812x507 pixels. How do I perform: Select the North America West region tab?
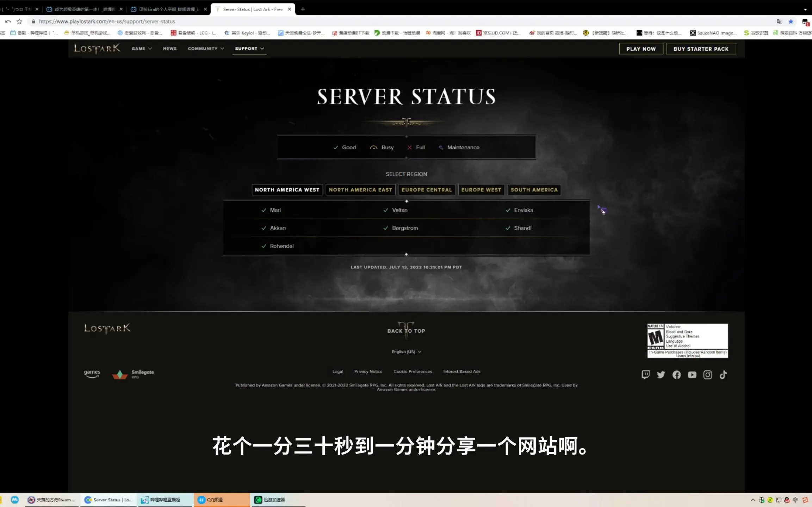point(287,190)
